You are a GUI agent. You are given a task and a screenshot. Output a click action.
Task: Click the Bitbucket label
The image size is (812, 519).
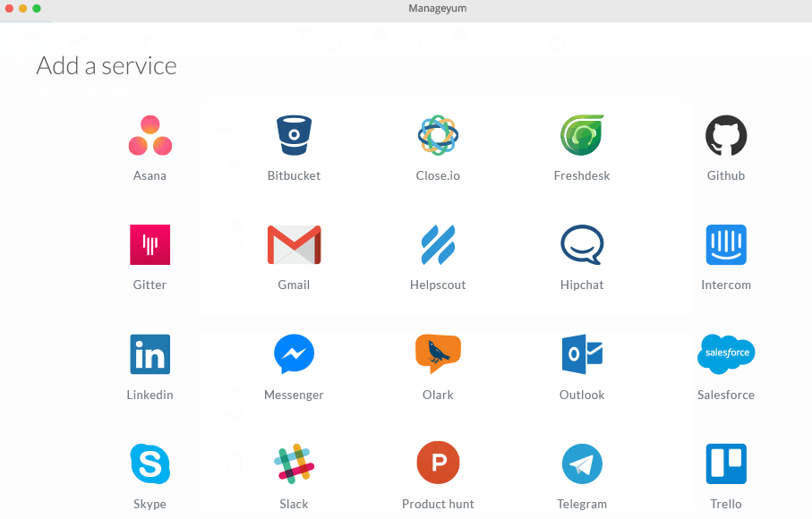tap(294, 176)
